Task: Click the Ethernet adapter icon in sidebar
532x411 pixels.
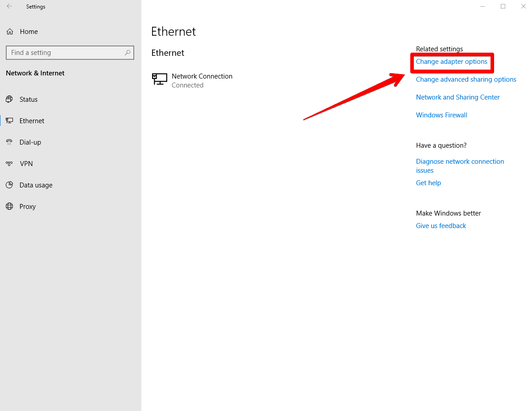Action: tap(9, 120)
